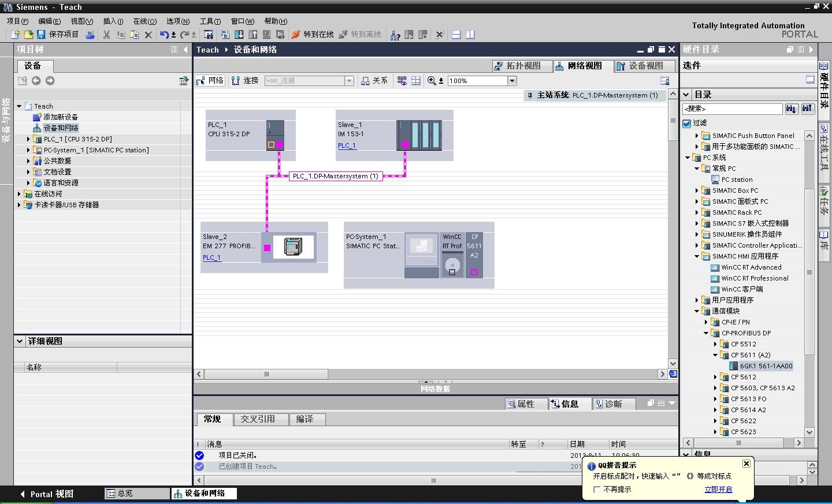The width and height of the screenshot is (832, 504).
Task: Click the show address labels icon
Action: (x=402, y=81)
